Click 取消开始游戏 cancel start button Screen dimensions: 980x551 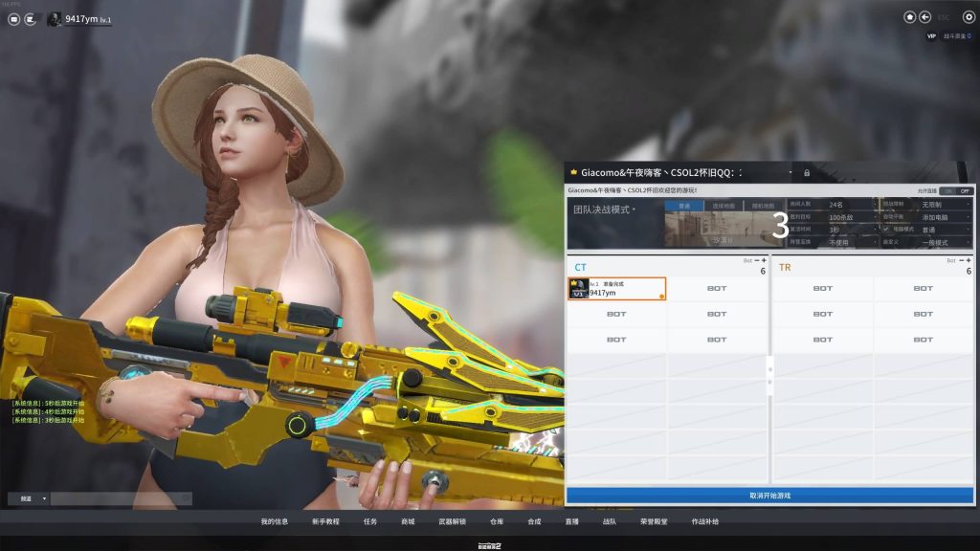tap(769, 496)
